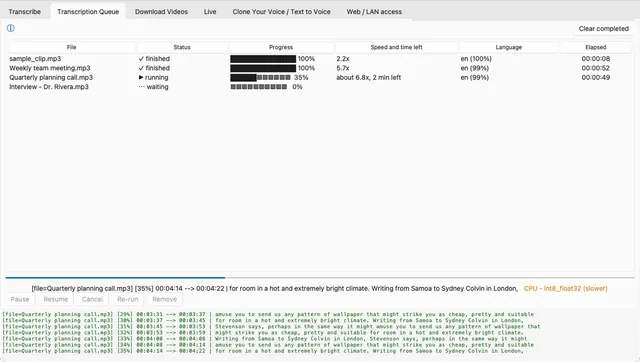The image size is (640, 362).
Task: Click the 100% progress bar of sample_clip.mp3
Action: [x=263, y=59]
